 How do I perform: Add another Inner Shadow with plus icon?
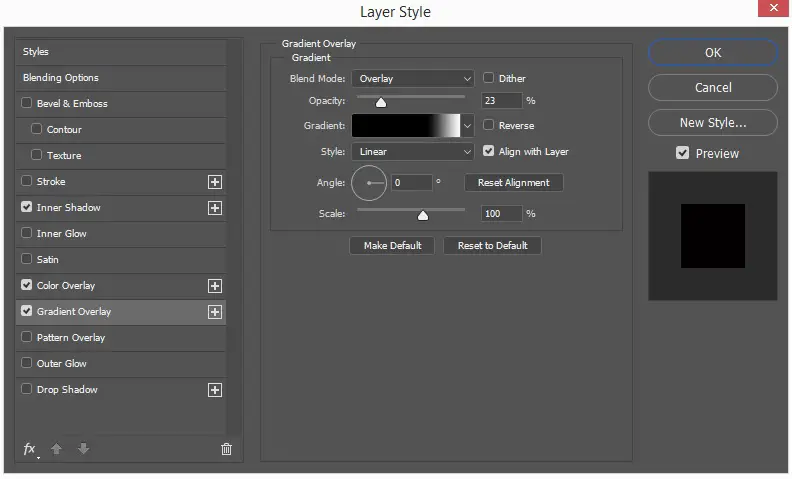pyautogui.click(x=215, y=208)
